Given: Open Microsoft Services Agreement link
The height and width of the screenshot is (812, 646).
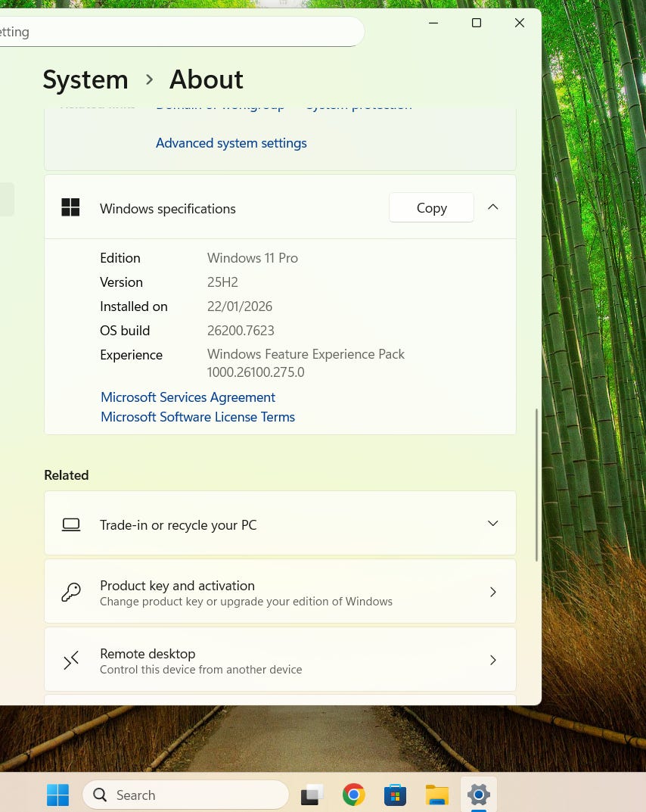Looking at the screenshot, I should [188, 397].
